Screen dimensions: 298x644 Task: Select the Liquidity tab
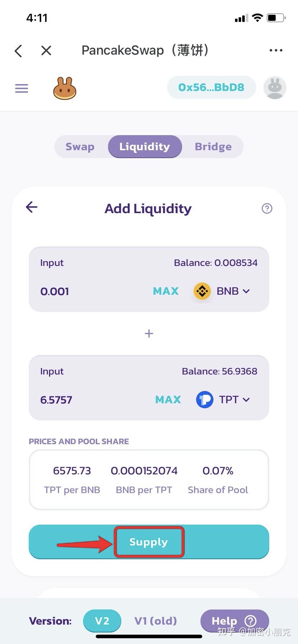coord(145,147)
